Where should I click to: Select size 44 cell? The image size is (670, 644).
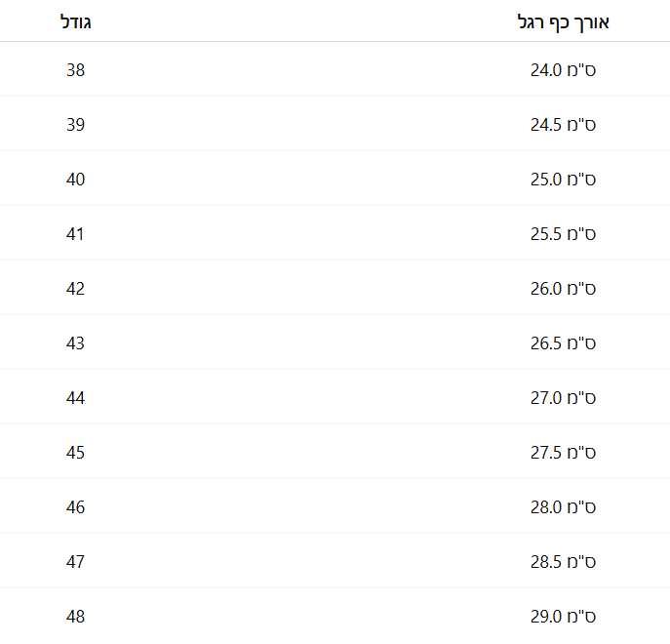(76, 398)
